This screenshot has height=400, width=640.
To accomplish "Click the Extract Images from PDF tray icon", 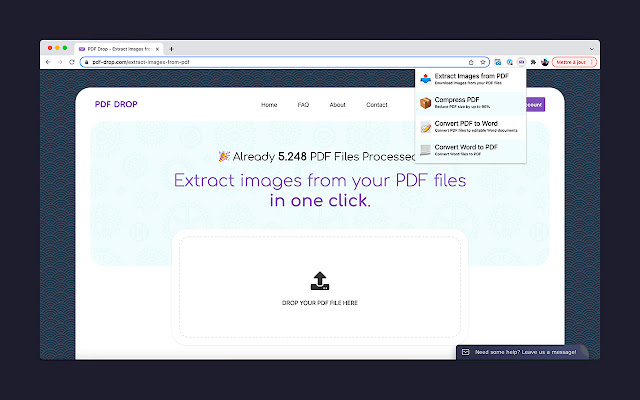I will 425,79.
